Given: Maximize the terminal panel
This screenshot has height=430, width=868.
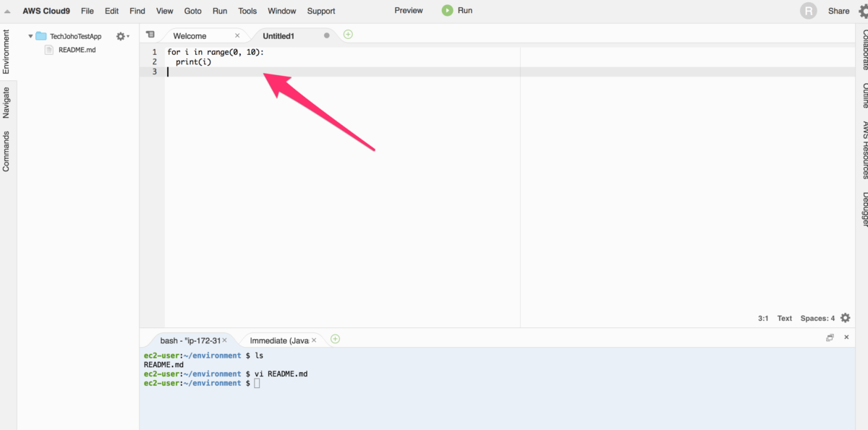Looking at the screenshot, I should tap(830, 337).
